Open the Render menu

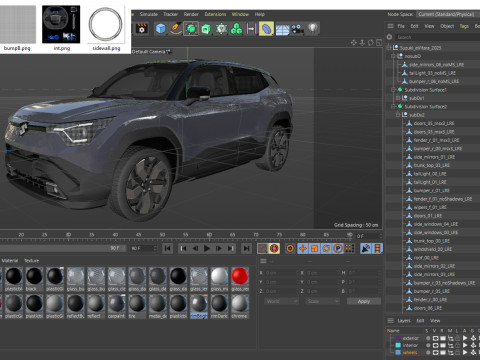pyautogui.click(x=191, y=14)
